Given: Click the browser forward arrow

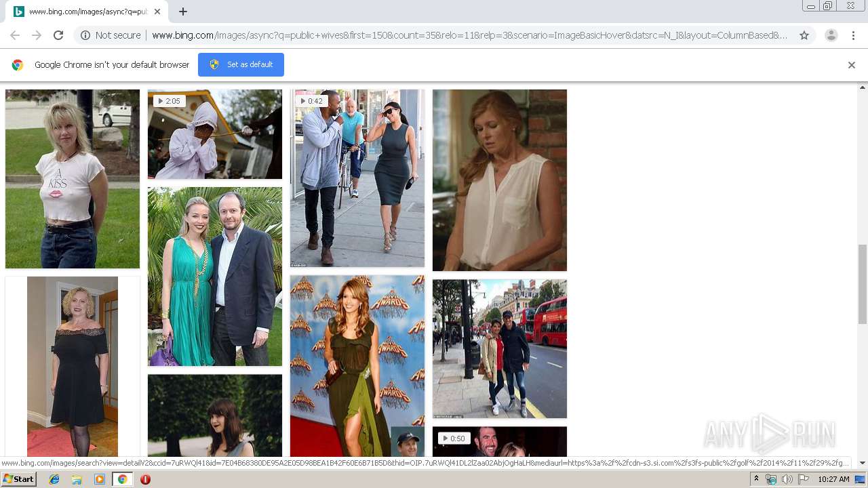Looking at the screenshot, I should (x=37, y=35).
